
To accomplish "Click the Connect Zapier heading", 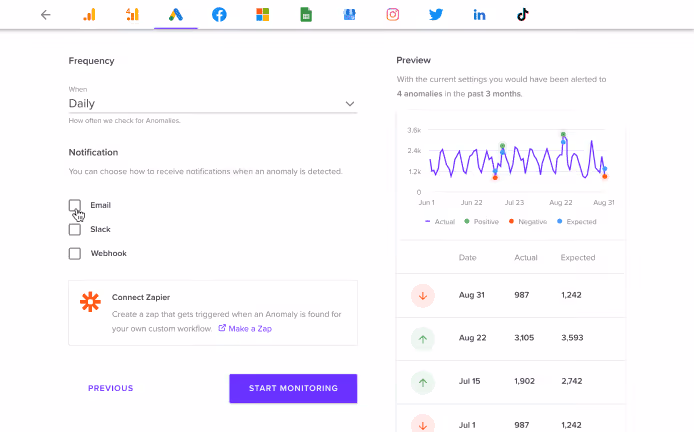I will click(x=141, y=297).
